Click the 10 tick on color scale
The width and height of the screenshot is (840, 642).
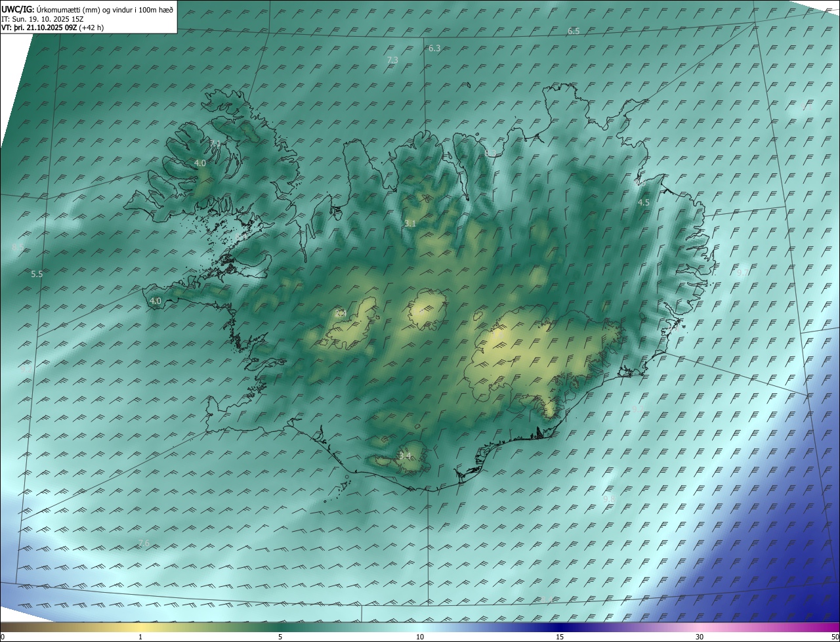(420, 637)
